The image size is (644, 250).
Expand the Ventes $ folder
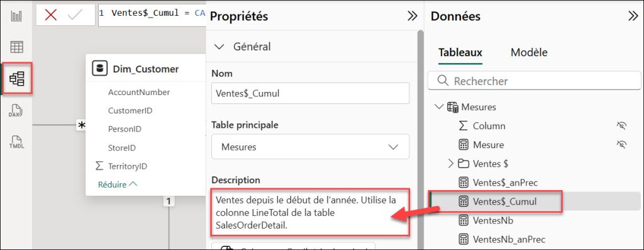tap(451, 164)
